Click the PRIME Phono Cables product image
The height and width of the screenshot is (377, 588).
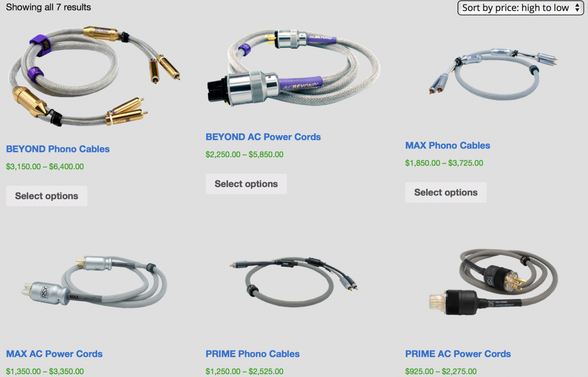pyautogui.click(x=294, y=282)
